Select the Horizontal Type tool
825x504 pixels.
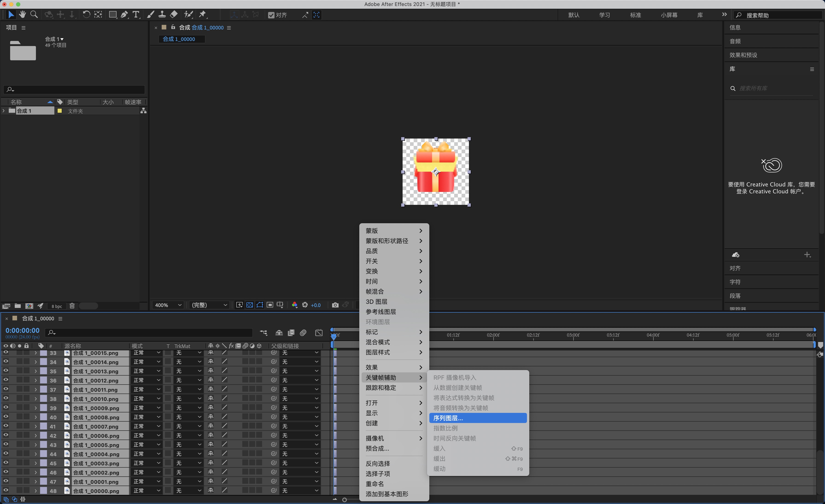point(136,14)
